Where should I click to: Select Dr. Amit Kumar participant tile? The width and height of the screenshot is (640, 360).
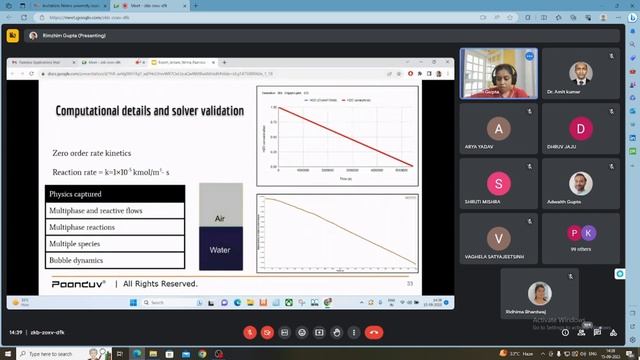click(x=581, y=73)
